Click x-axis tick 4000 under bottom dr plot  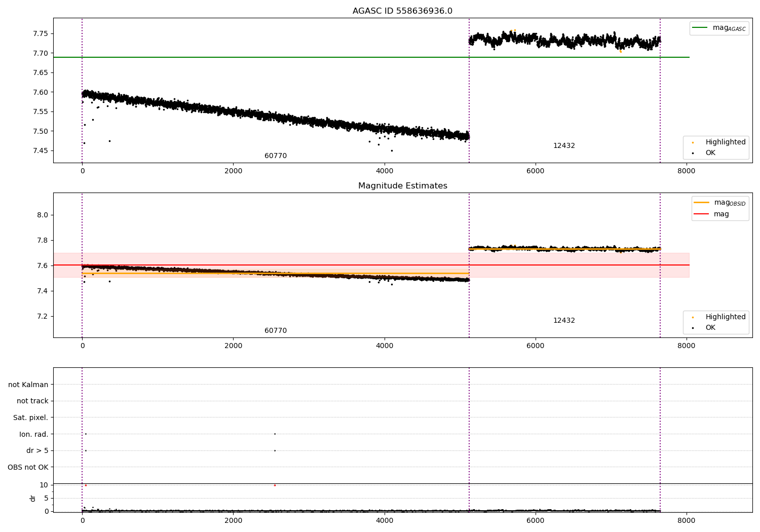pyautogui.click(x=385, y=521)
